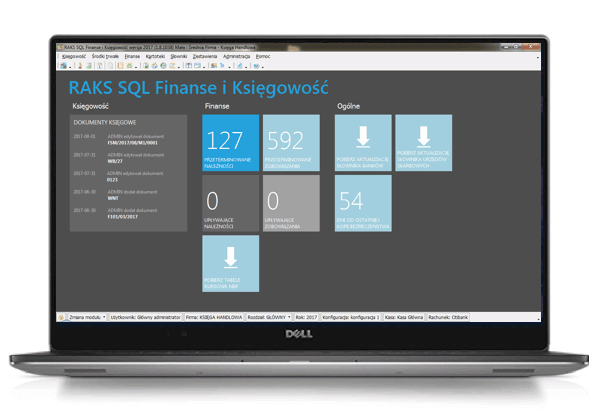Click the orange compass toolbar icon
The width and height of the screenshot is (596, 414).
click(x=155, y=66)
